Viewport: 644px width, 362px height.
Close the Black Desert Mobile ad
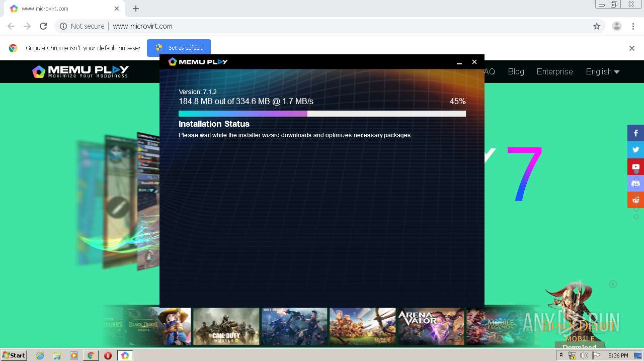613,284
